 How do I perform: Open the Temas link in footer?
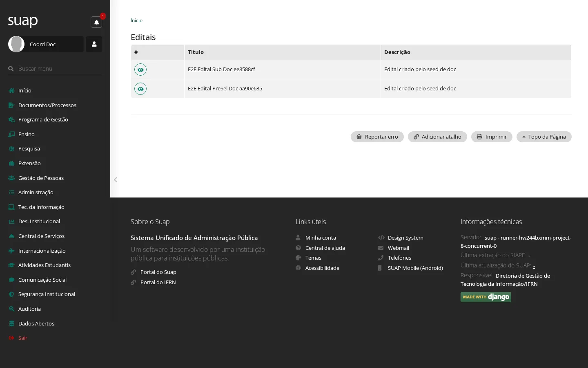coord(313,258)
